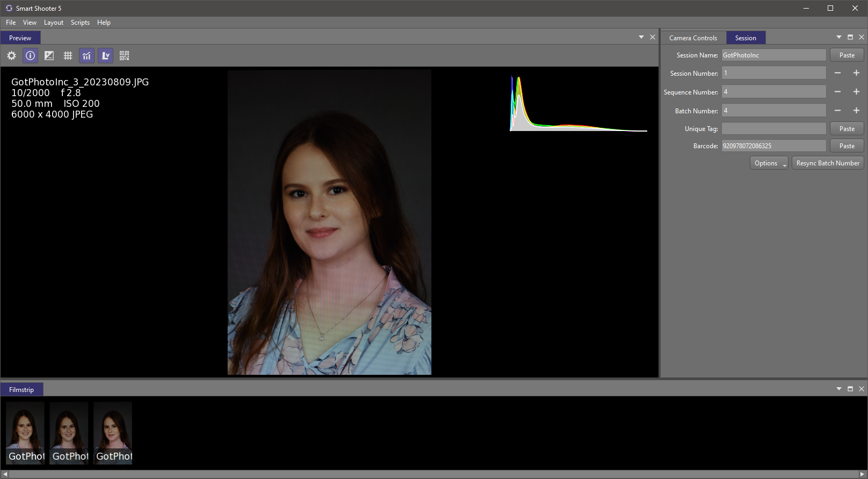This screenshot has width=868, height=479.
Task: Click the Session Name input field
Action: pyautogui.click(x=773, y=55)
